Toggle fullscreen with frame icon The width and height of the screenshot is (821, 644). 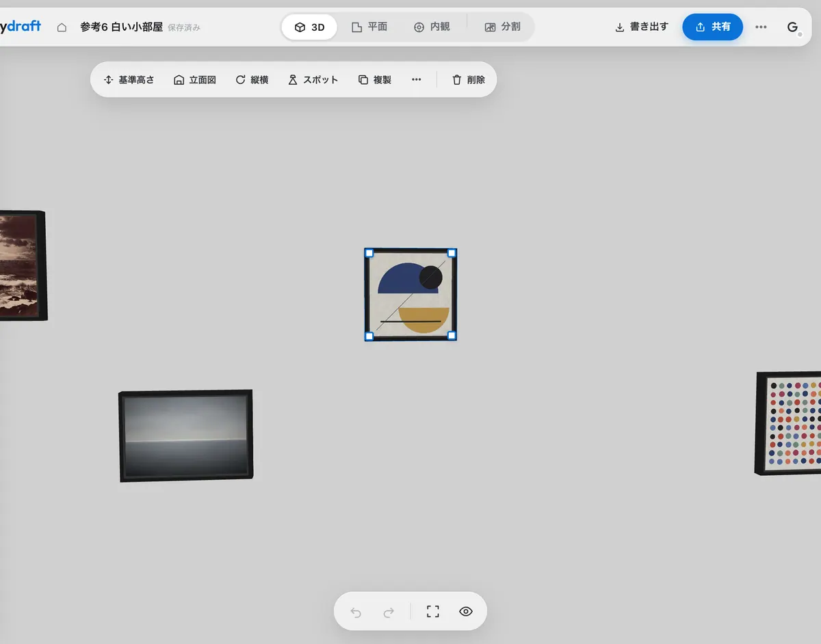432,611
